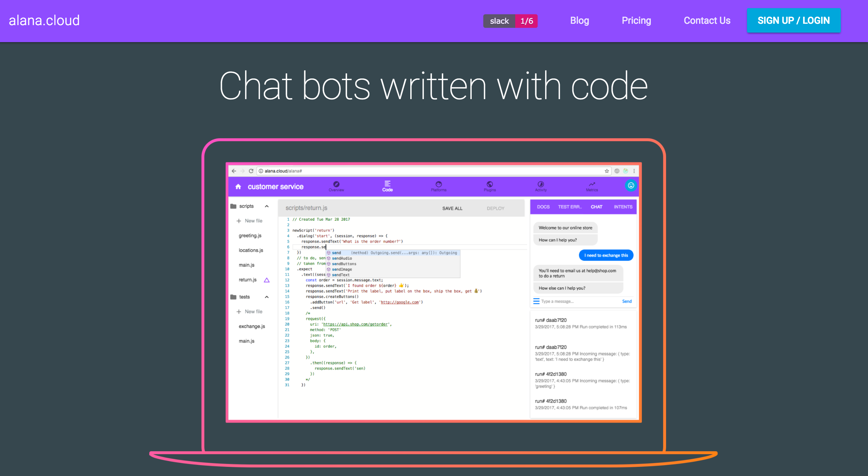Image resolution: width=868 pixels, height=476 pixels.
Task: Open the Pricing link
Action: [x=636, y=20]
